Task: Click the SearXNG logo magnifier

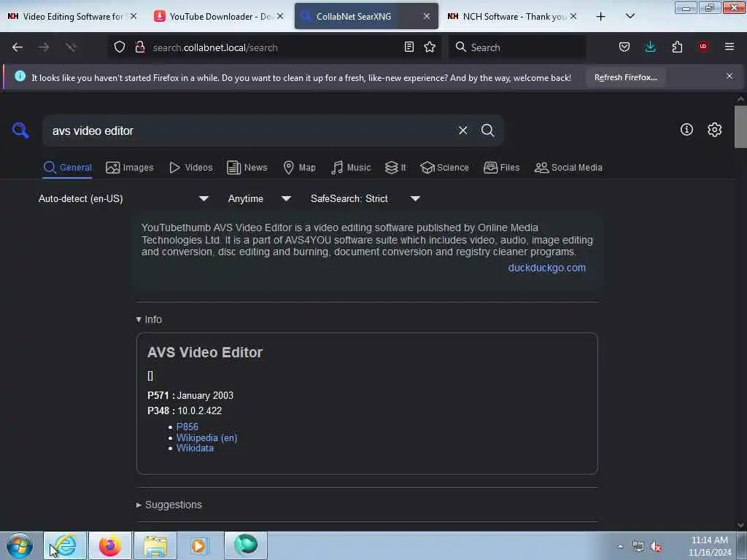Action: (20, 130)
